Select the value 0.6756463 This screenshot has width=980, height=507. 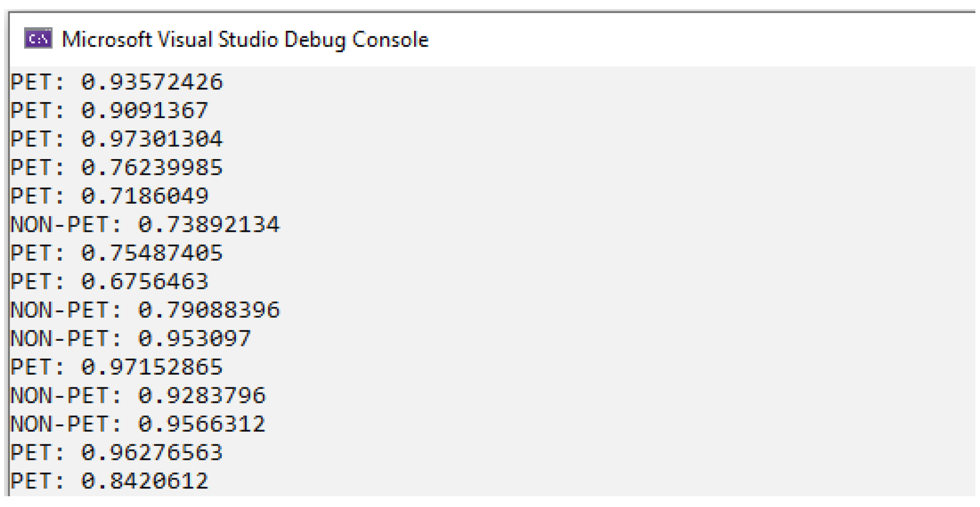(145, 282)
